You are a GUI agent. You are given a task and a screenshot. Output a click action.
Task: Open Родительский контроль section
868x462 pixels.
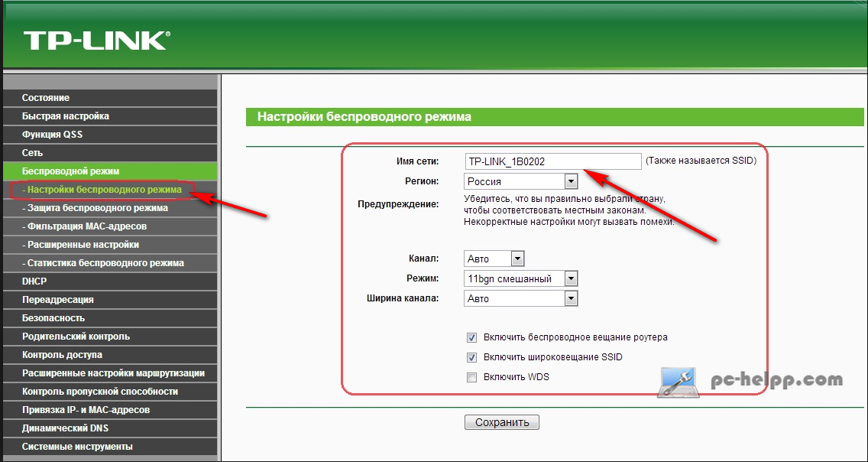pyautogui.click(x=110, y=337)
